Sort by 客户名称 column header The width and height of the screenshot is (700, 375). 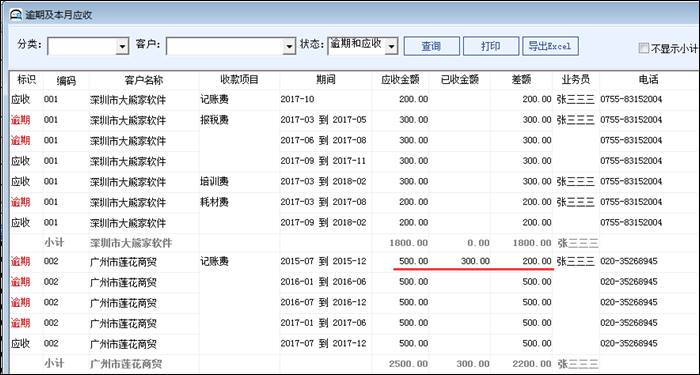point(144,80)
